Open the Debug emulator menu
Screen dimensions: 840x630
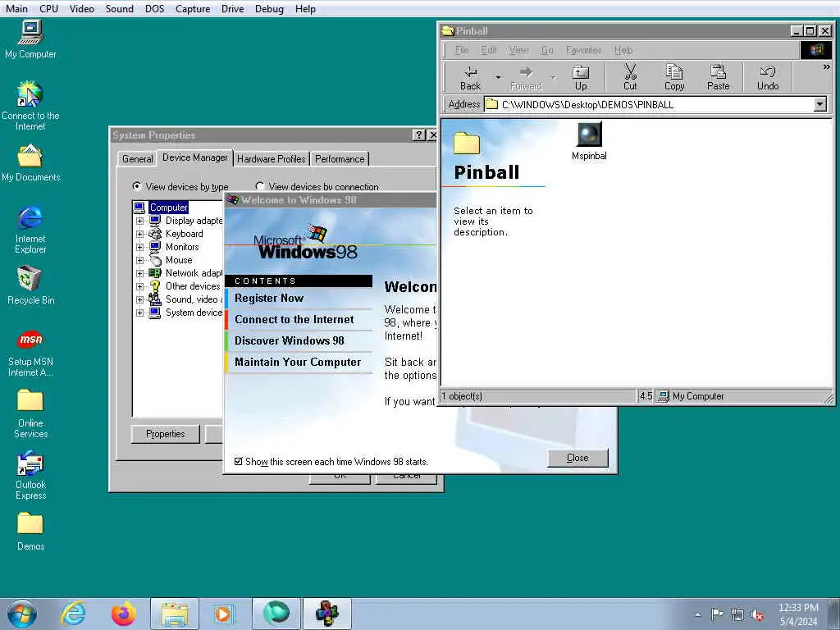coord(269,8)
